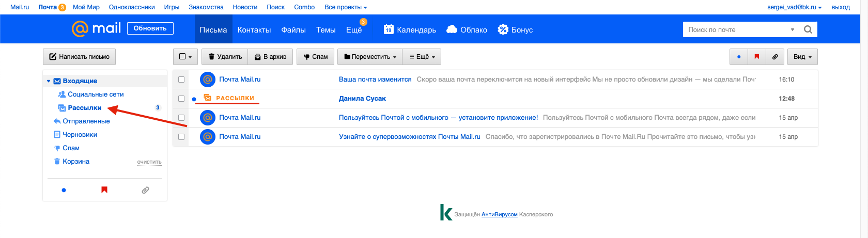Click the Входящие envelope icon
Screen dimensions: 868x238
point(57,81)
